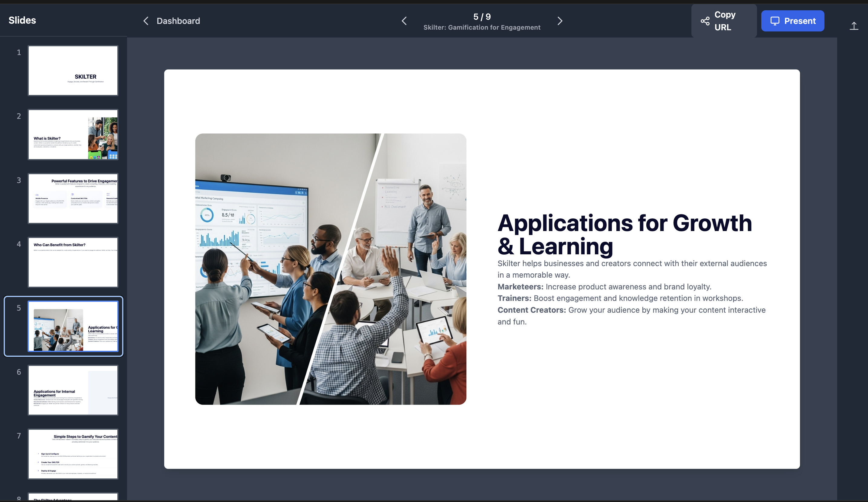Open the Dashboard link
Viewport: 868px width, 502px height.
tap(178, 21)
